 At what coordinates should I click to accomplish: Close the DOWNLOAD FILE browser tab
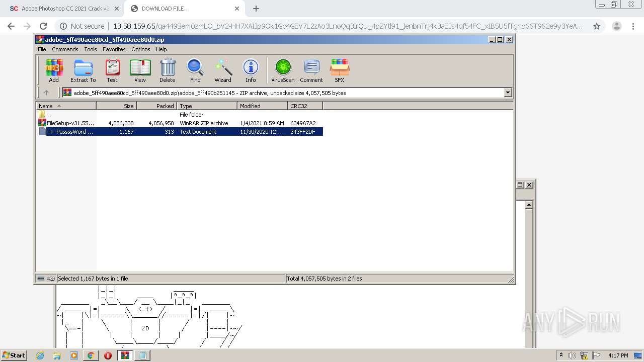click(x=236, y=9)
